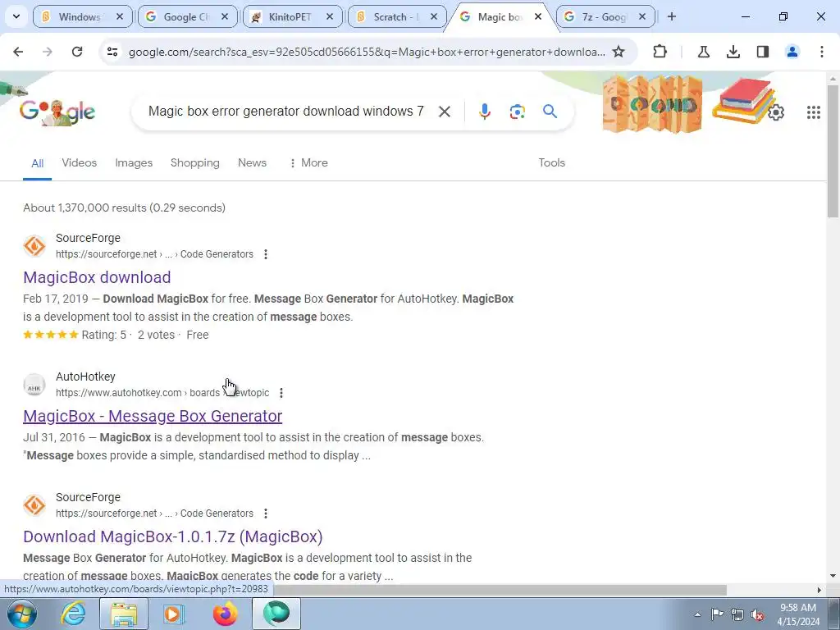The image size is (840, 630).
Task: Click the address bar URL
Action: [367, 52]
